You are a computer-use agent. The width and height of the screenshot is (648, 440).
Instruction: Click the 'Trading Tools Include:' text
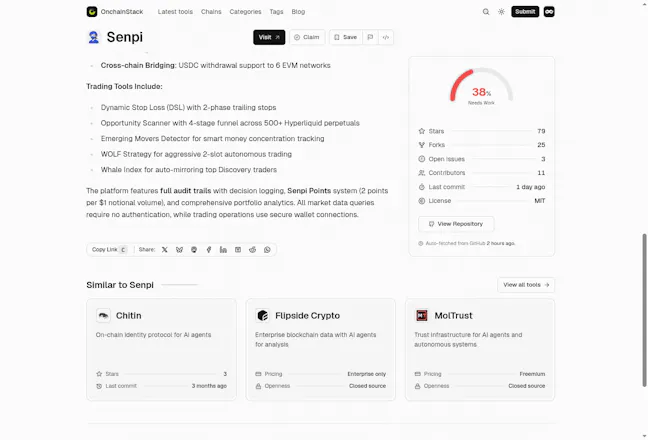click(x=124, y=86)
